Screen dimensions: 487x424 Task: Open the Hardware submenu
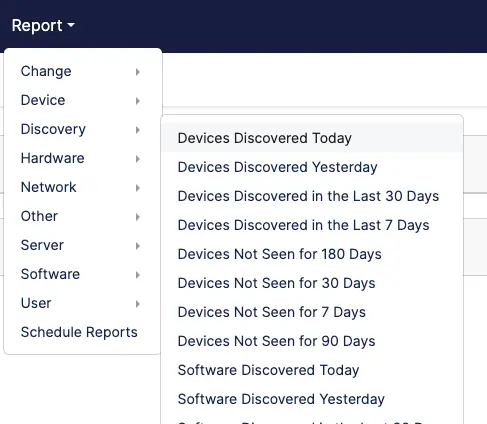point(83,158)
